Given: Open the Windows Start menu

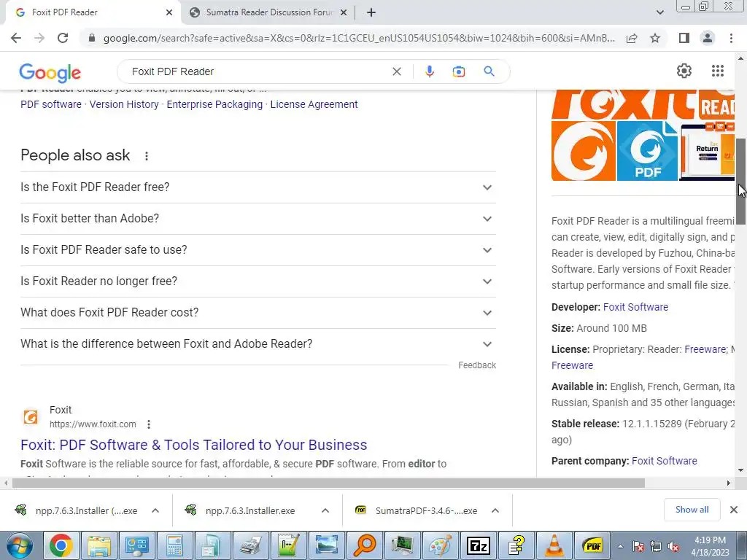Looking at the screenshot, I should click(x=20, y=545).
